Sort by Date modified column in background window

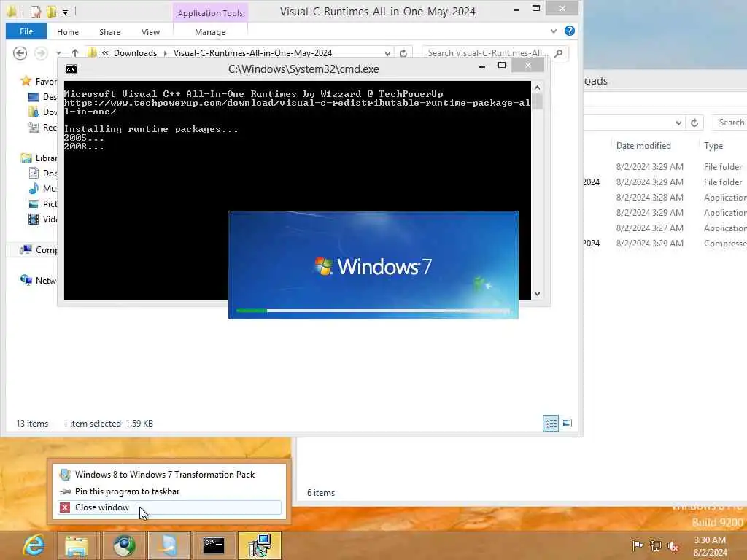tap(643, 146)
